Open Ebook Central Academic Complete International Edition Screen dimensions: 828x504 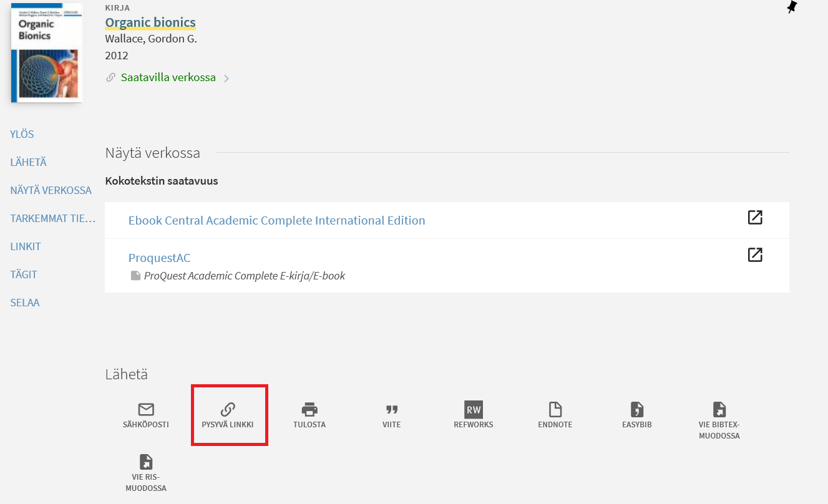click(x=276, y=220)
